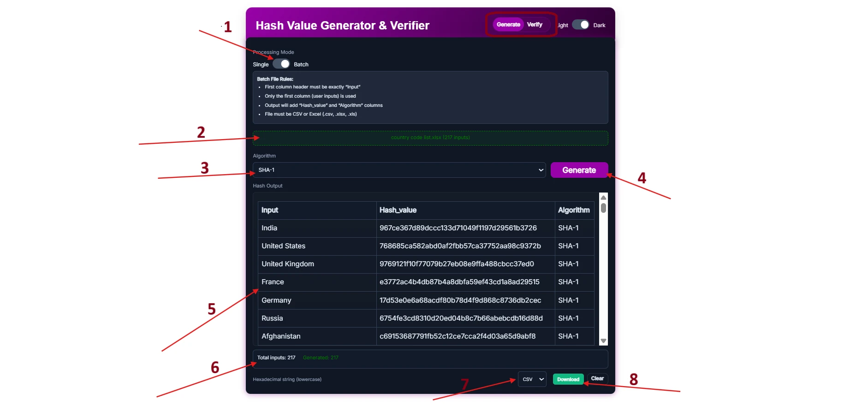Click SHA-1 cell in the Germany row
The image size is (868, 404).
(x=574, y=300)
